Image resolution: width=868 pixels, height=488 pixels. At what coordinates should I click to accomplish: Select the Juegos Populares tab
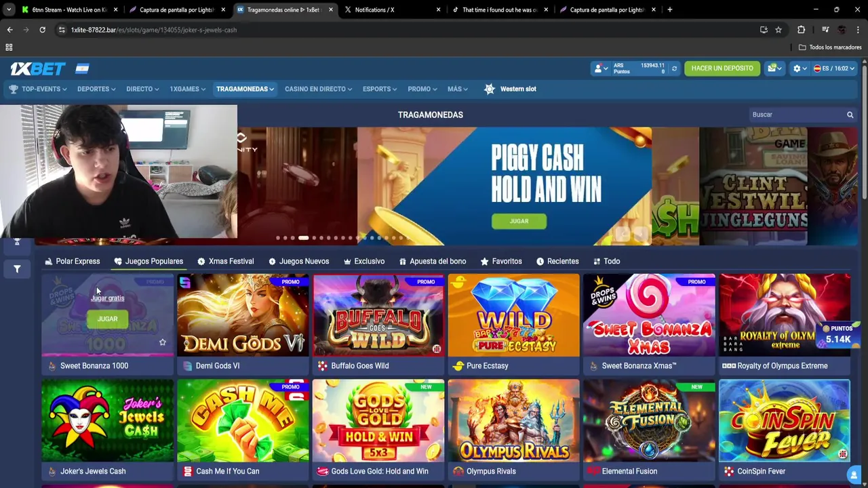[x=149, y=261]
